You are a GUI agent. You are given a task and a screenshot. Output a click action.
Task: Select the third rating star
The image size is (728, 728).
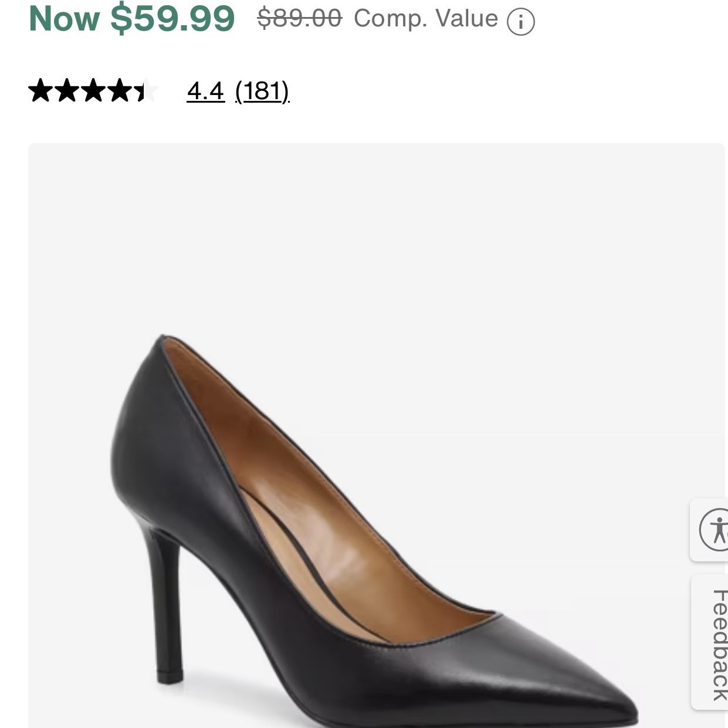[94, 90]
